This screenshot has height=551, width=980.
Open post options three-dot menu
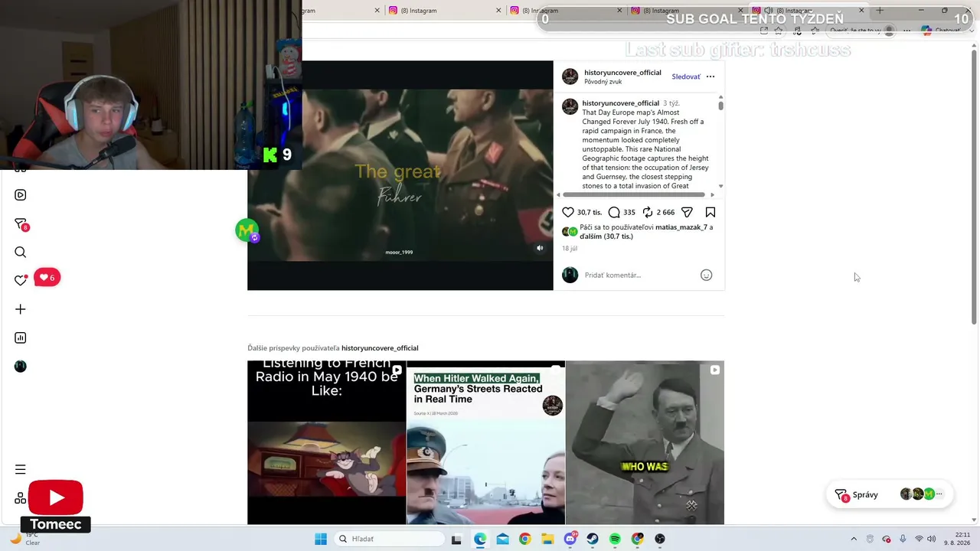point(710,77)
